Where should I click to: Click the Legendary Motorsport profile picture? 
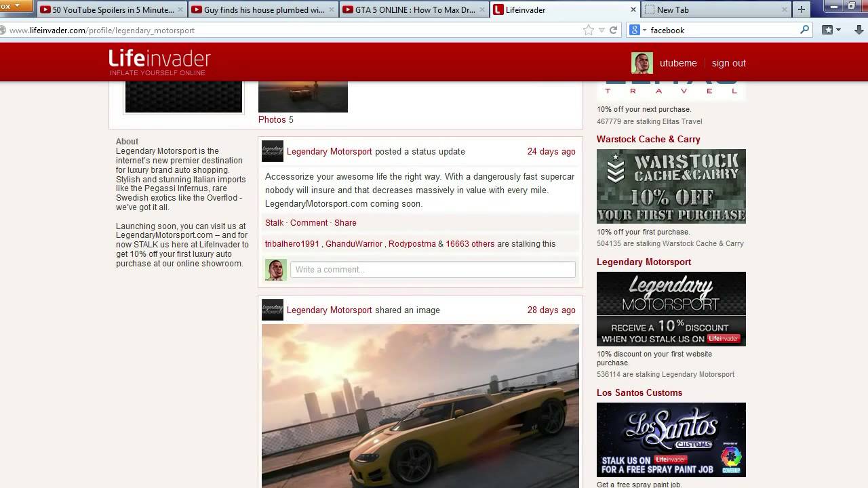click(x=184, y=97)
